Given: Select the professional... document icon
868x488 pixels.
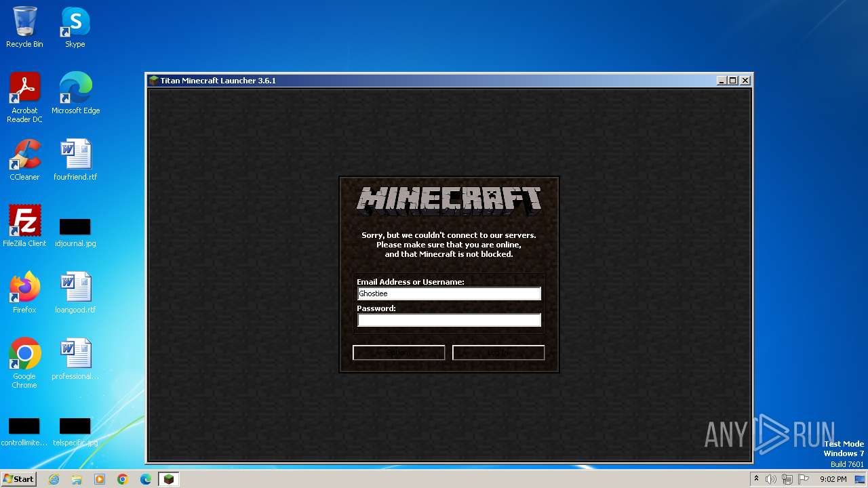Looking at the screenshot, I should pos(75,359).
